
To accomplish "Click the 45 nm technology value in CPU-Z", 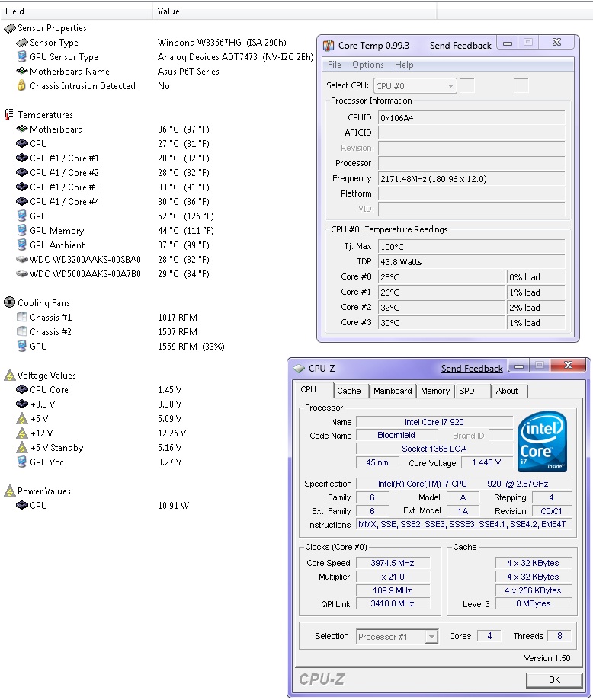I will (x=377, y=462).
